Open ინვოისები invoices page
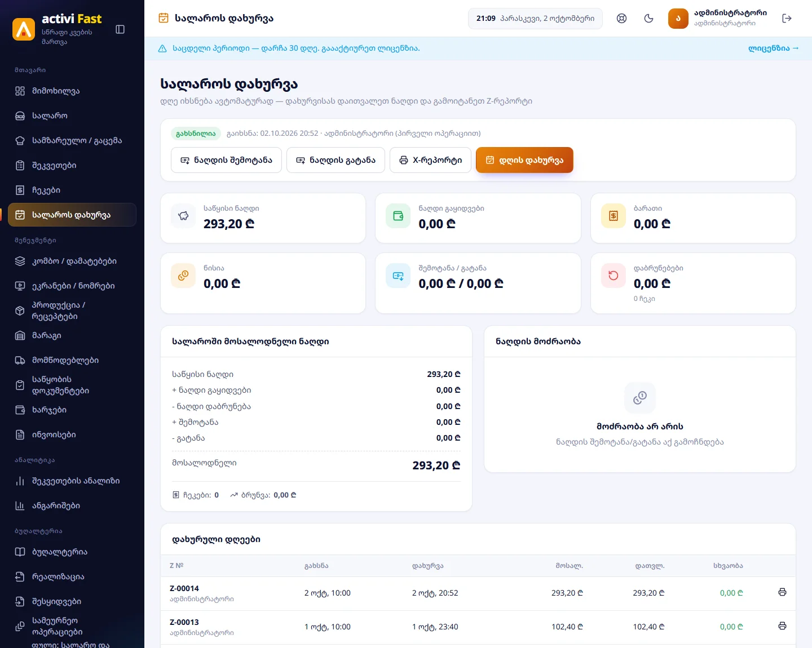The width and height of the screenshot is (812, 648). click(72, 435)
